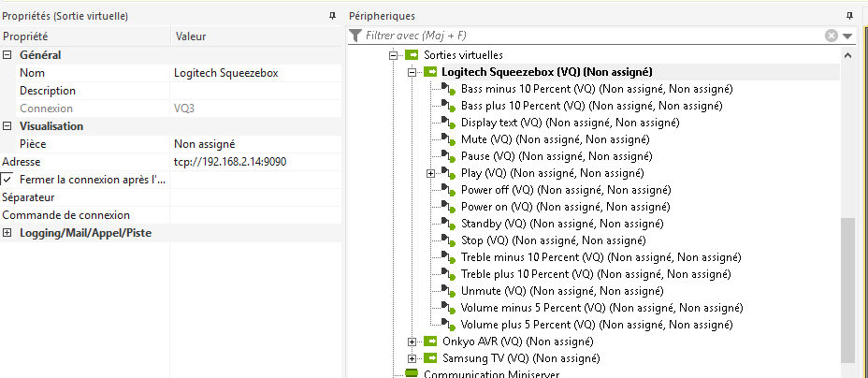The height and width of the screenshot is (378, 868).
Task: Select Display text (VQ) tree row
Action: pyautogui.click(x=570, y=123)
